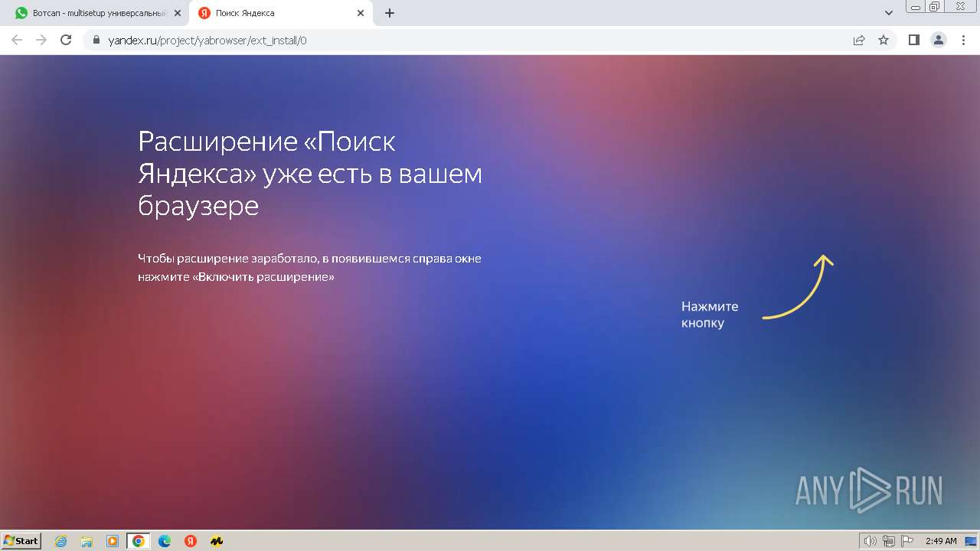Click the Расширение «Поиск Яндекса» heading

click(310, 174)
